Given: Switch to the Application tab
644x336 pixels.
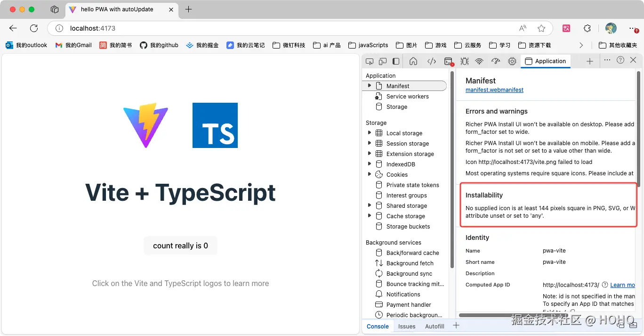Looking at the screenshot, I should tap(546, 61).
